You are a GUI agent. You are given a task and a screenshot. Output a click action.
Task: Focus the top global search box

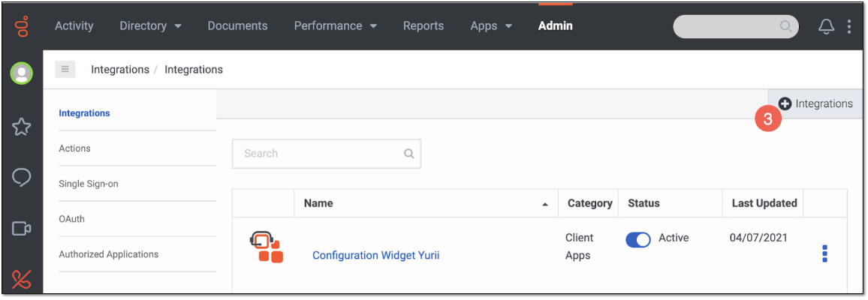pyautogui.click(x=736, y=26)
